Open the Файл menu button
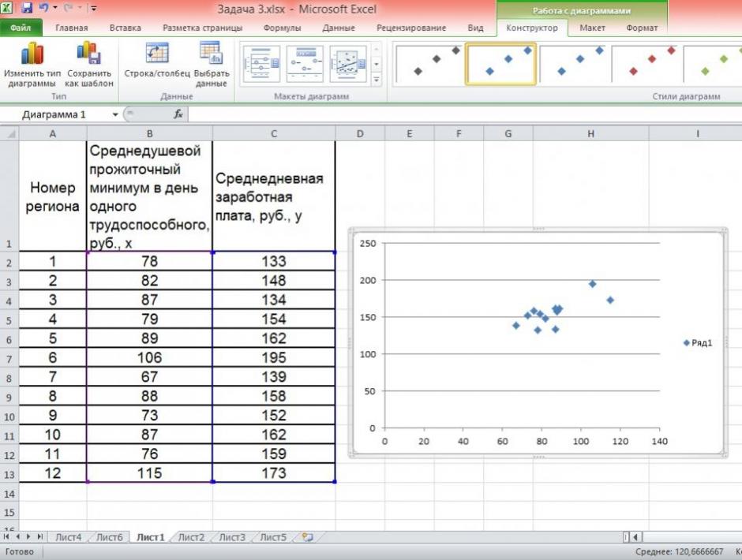This screenshot has height=560, width=742. (x=21, y=28)
